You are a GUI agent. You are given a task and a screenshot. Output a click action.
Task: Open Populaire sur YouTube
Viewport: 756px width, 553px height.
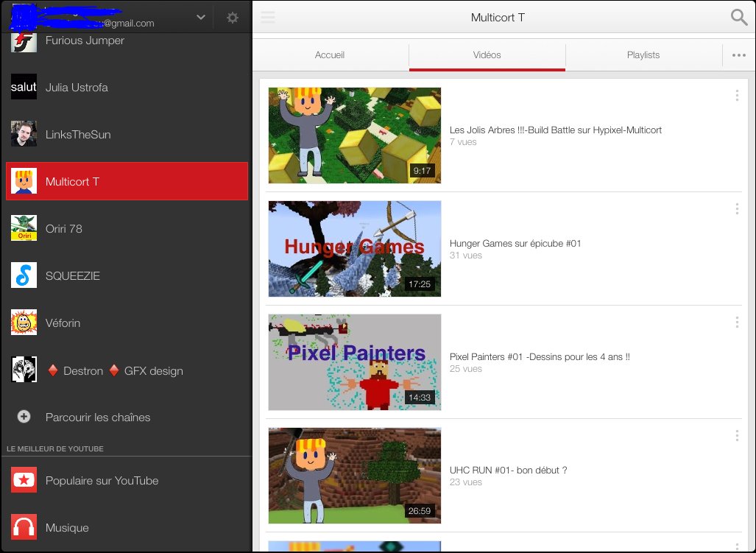102,481
